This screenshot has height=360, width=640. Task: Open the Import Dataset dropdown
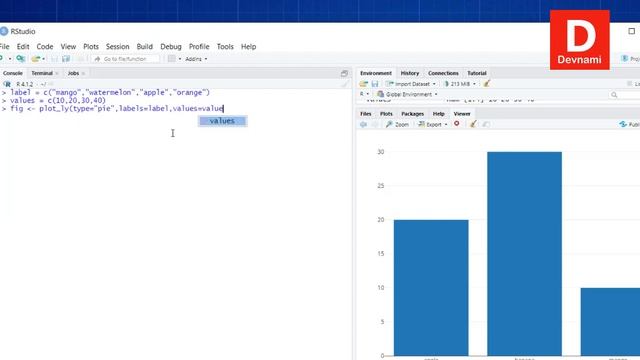pos(411,84)
